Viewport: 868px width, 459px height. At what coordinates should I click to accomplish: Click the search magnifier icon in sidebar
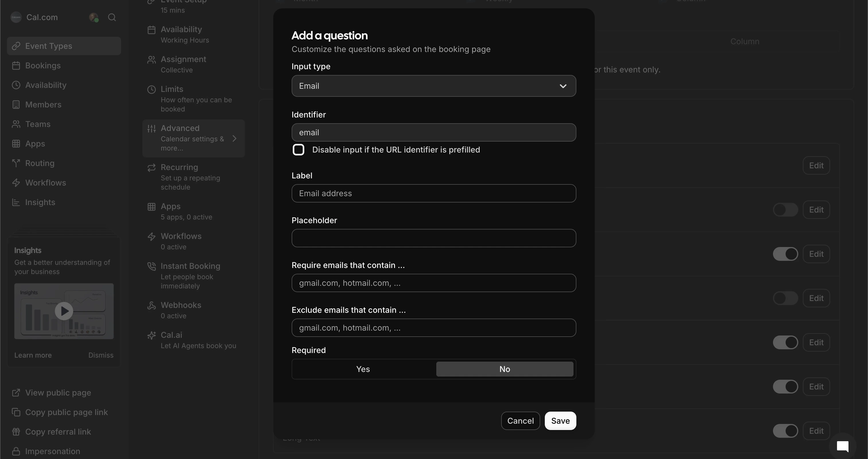click(x=112, y=17)
